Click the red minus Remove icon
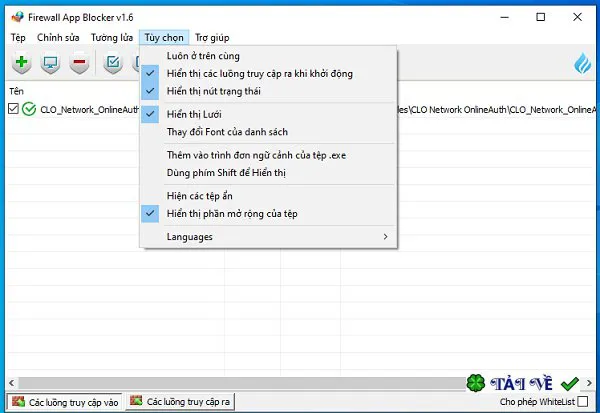The width and height of the screenshot is (600, 413). click(79, 62)
